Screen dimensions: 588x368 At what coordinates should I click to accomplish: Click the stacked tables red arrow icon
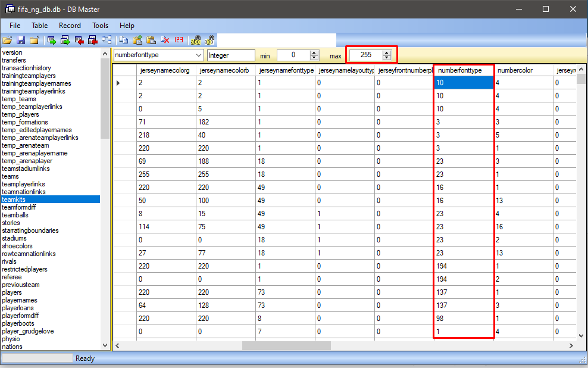(93, 40)
